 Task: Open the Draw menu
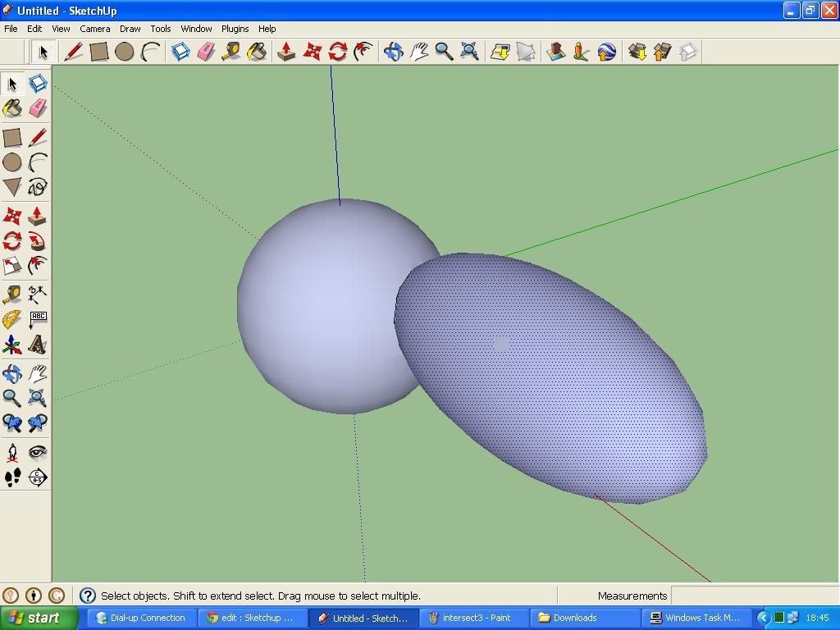pos(130,29)
